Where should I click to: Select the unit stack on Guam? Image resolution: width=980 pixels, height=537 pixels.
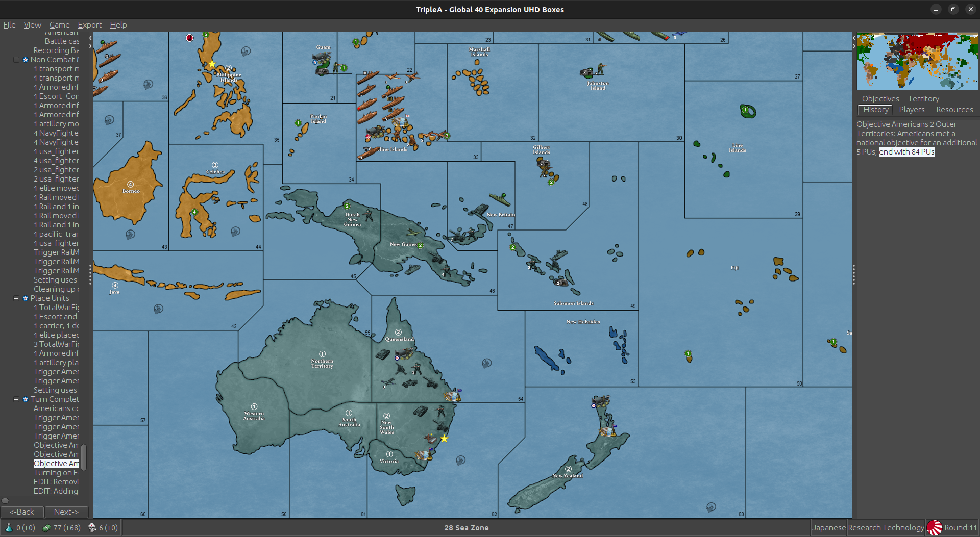click(x=322, y=63)
